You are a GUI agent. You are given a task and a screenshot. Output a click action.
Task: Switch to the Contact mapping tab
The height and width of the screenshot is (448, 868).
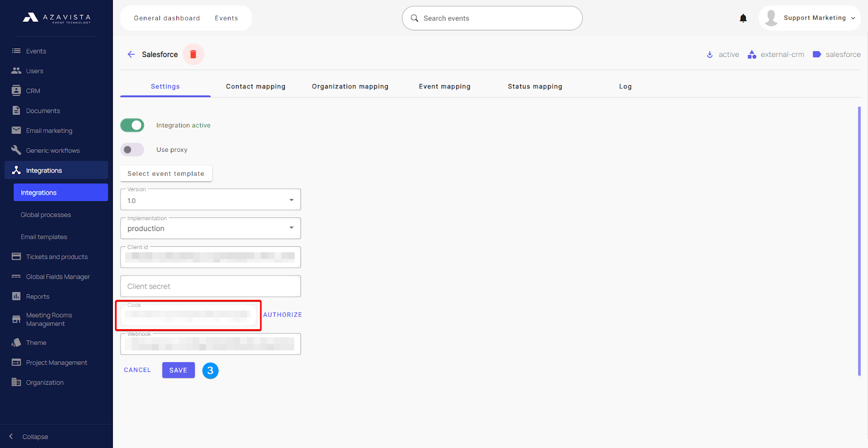tap(256, 86)
